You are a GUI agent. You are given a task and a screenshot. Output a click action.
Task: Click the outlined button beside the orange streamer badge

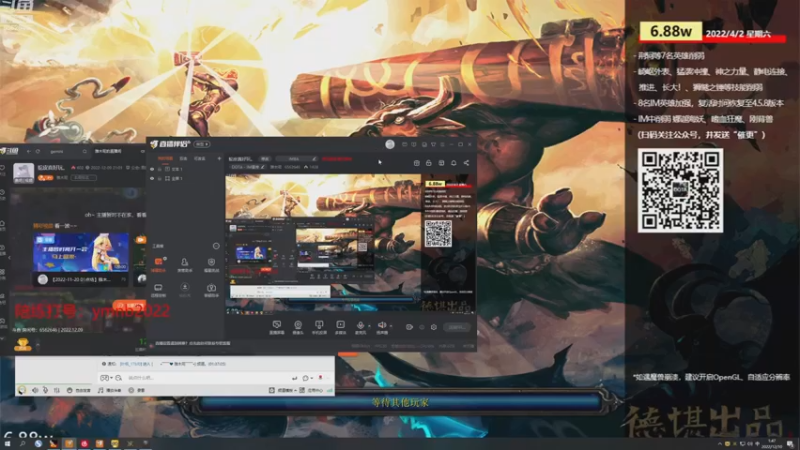pos(84,178)
